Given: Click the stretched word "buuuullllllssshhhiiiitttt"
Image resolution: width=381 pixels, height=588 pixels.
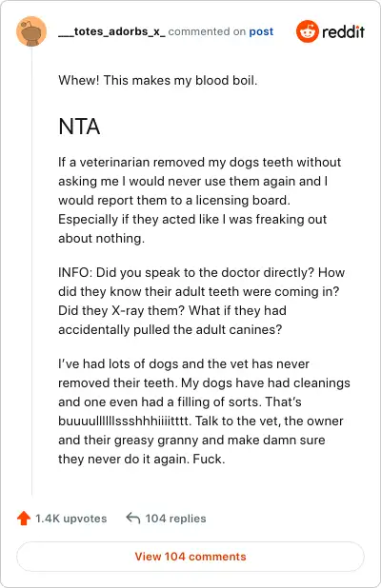Looking at the screenshot, I should click(125, 421).
